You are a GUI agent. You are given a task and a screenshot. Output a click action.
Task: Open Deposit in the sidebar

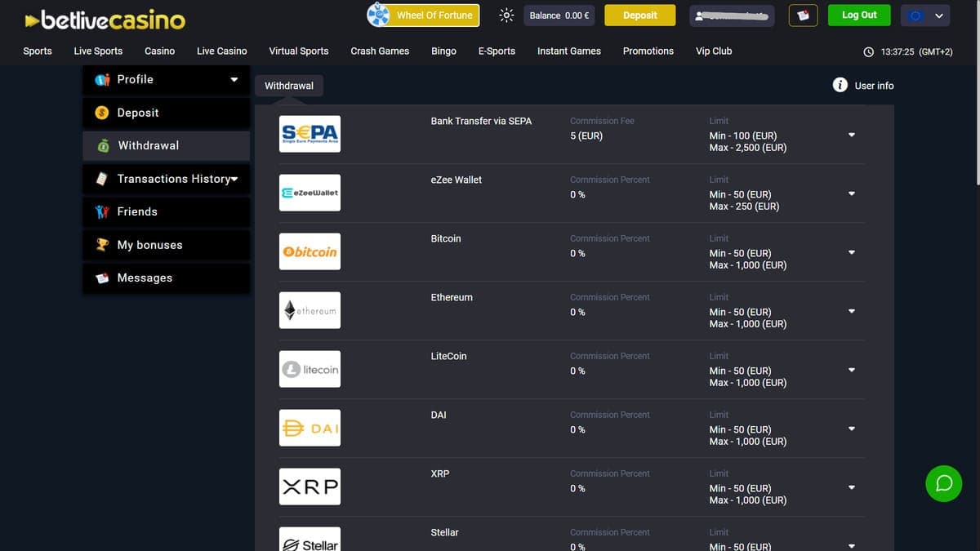pos(167,113)
